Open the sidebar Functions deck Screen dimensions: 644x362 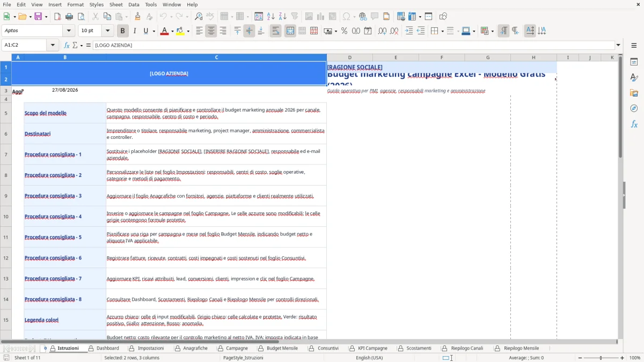click(x=634, y=124)
